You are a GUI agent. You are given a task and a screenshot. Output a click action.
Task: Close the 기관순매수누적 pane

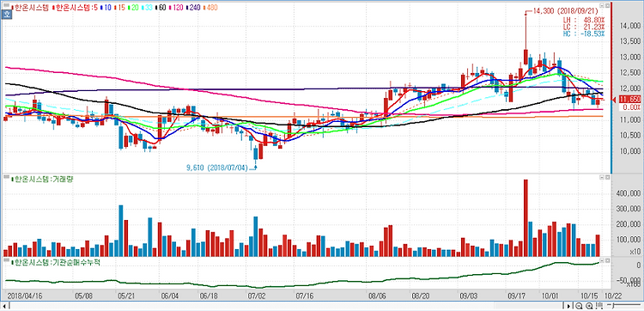607,261
